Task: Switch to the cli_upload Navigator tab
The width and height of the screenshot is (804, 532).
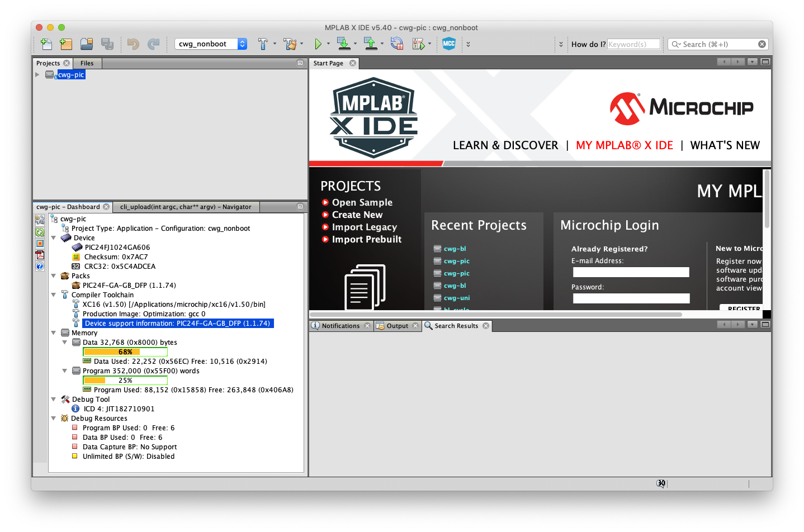Action: click(186, 207)
